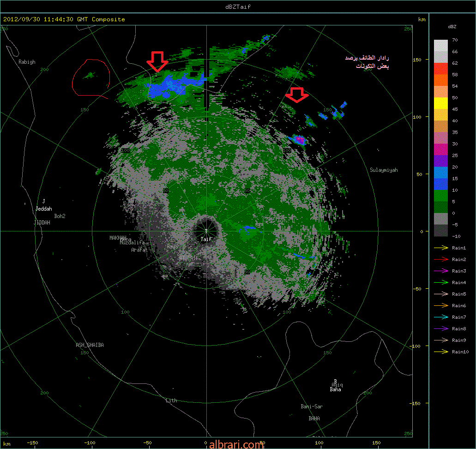Select the ASH_SHAIBA label
This screenshot has height=449, width=476.
pos(90,345)
